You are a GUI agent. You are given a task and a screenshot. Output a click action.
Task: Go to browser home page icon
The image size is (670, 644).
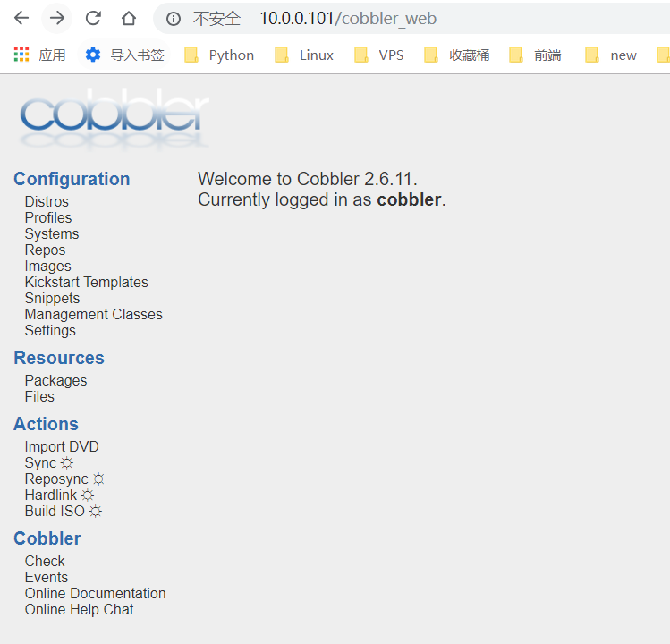tap(129, 18)
